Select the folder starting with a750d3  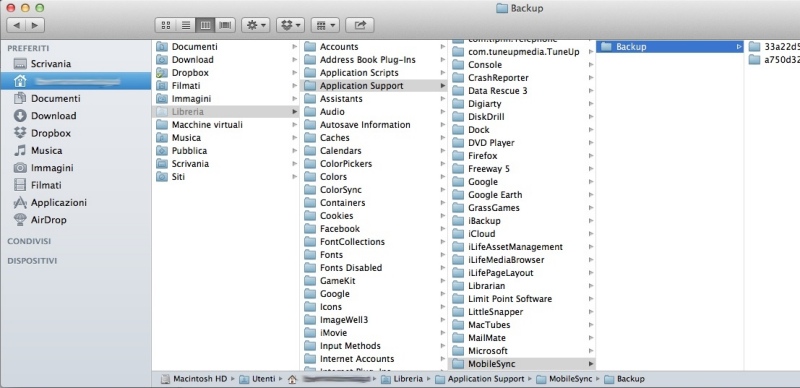(772, 60)
